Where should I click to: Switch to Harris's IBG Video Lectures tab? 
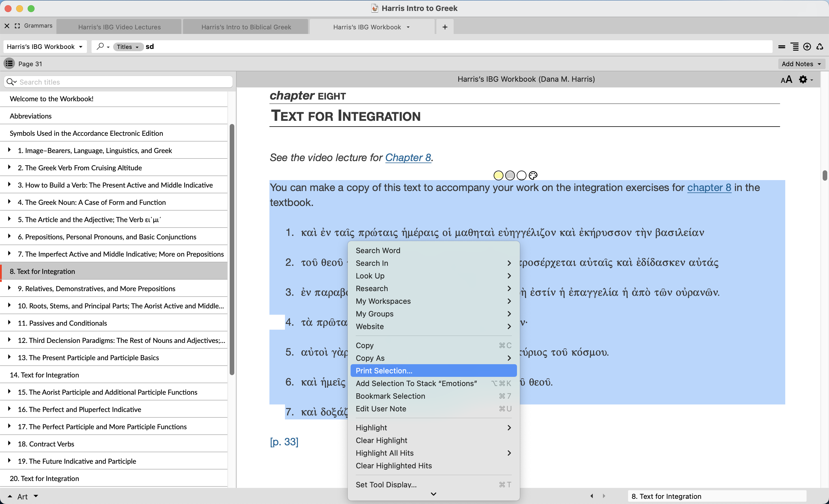click(x=119, y=27)
